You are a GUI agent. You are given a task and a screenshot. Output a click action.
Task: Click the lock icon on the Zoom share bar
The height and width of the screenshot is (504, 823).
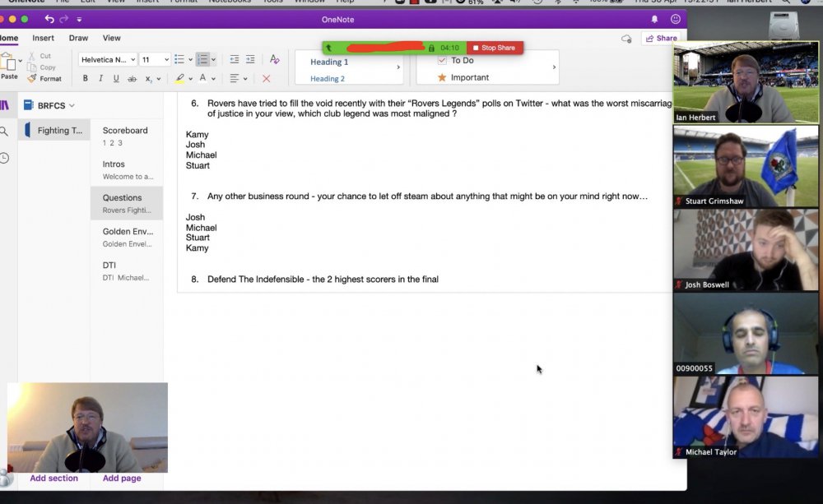431,48
